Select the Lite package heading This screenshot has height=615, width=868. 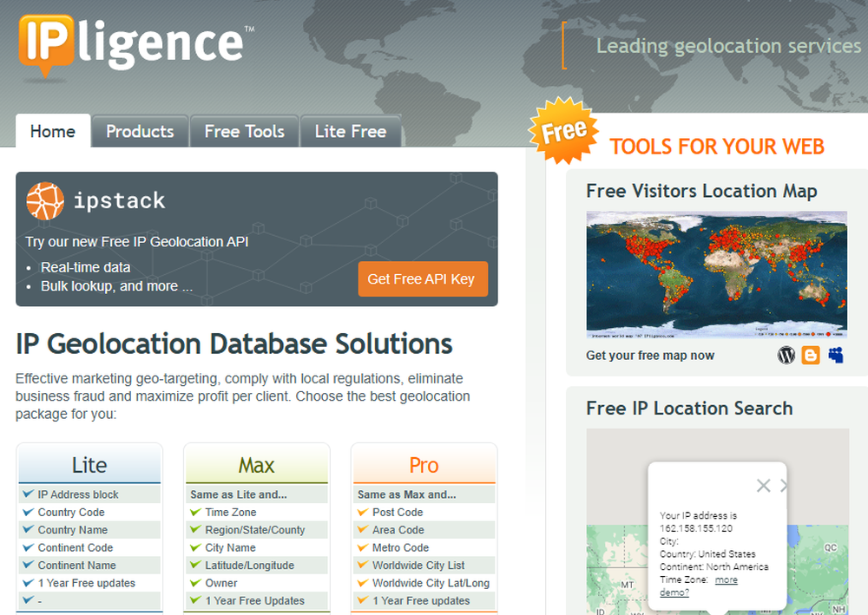(89, 465)
